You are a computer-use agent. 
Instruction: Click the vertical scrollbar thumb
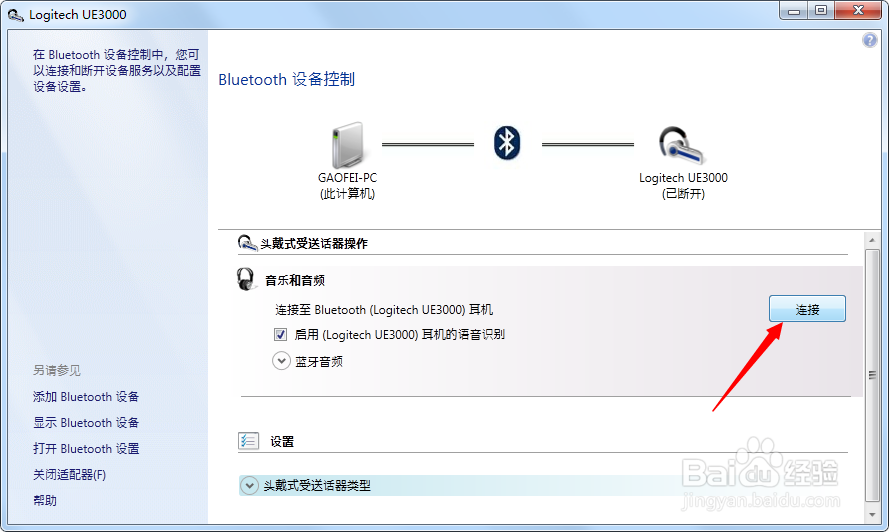pyautogui.click(x=872, y=375)
